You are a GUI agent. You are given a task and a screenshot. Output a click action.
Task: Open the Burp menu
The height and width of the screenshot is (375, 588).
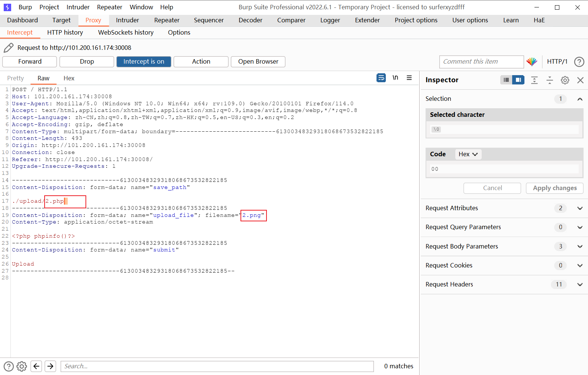click(25, 7)
